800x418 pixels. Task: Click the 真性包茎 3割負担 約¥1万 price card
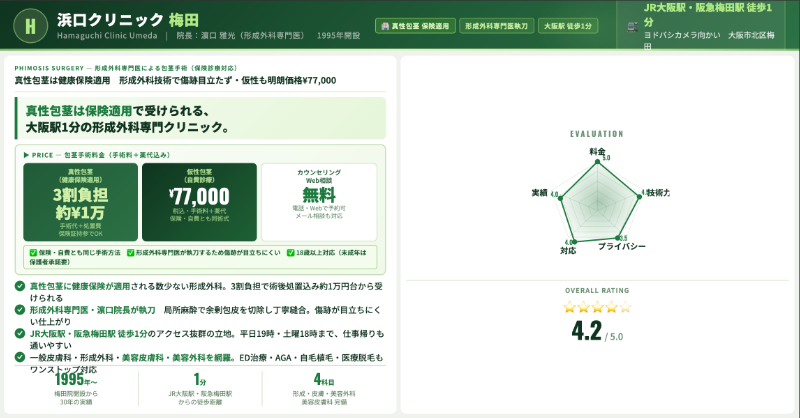pyautogui.click(x=80, y=200)
